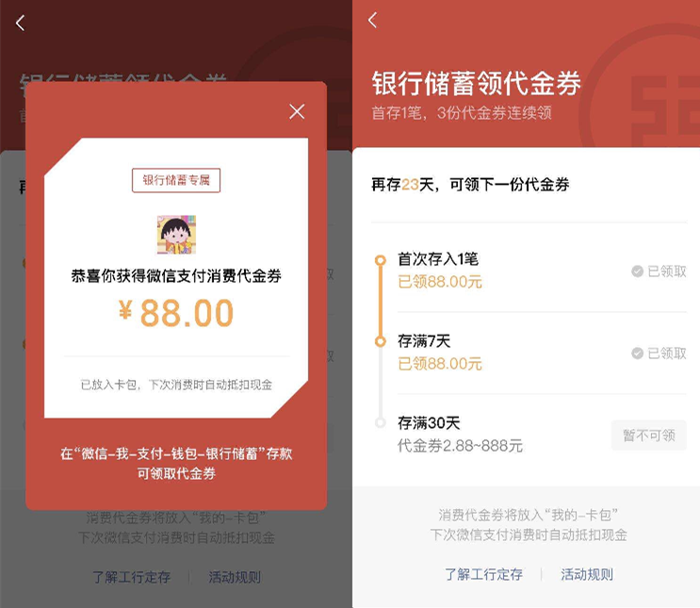This screenshot has width=700, height=608.
Task: Go back using left screen arrow
Action: pos(20,23)
